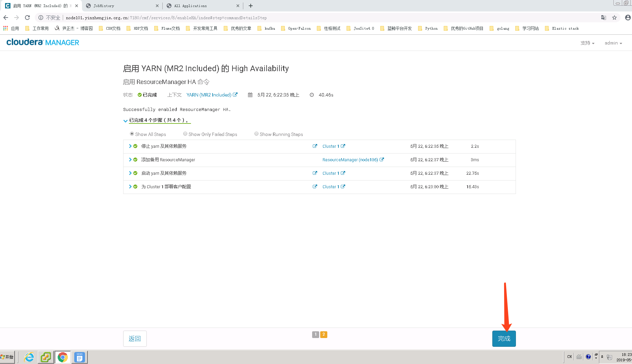Switch to the All Applications tab
This screenshot has height=364, width=632.
point(202,6)
